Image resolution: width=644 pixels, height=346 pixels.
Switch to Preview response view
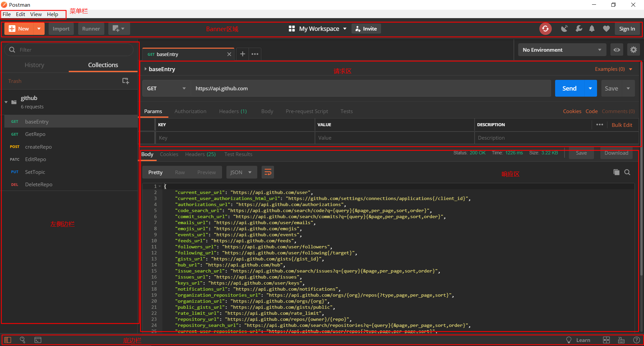click(x=207, y=172)
